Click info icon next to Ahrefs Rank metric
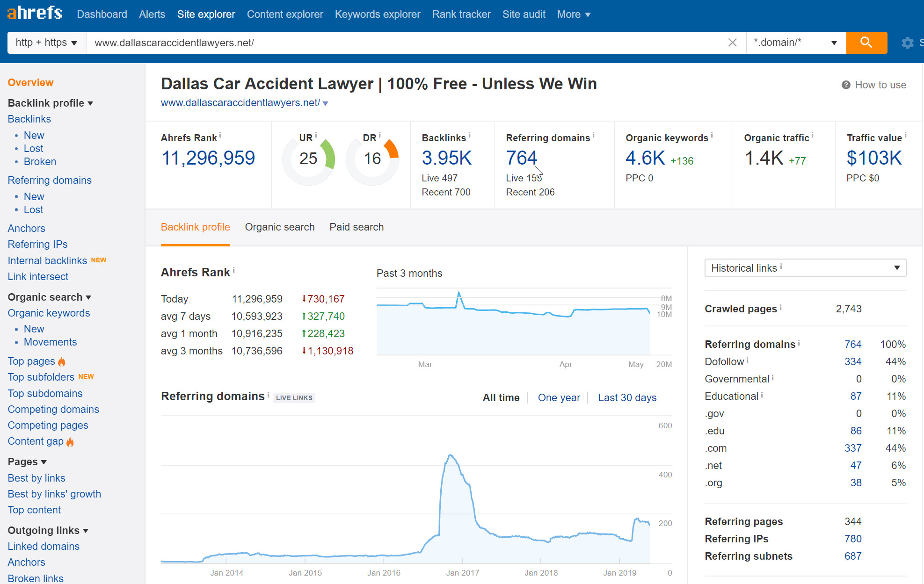This screenshot has height=584, width=924. click(x=220, y=136)
